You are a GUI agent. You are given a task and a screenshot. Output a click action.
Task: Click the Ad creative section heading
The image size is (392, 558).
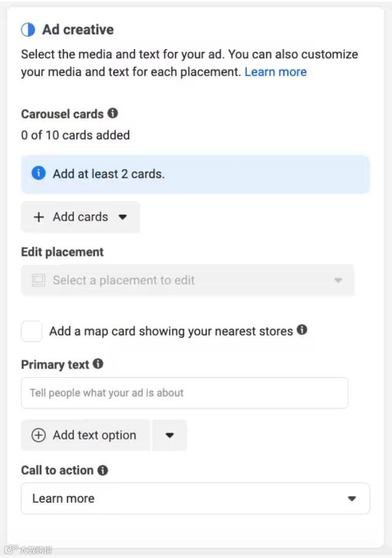[x=78, y=29]
